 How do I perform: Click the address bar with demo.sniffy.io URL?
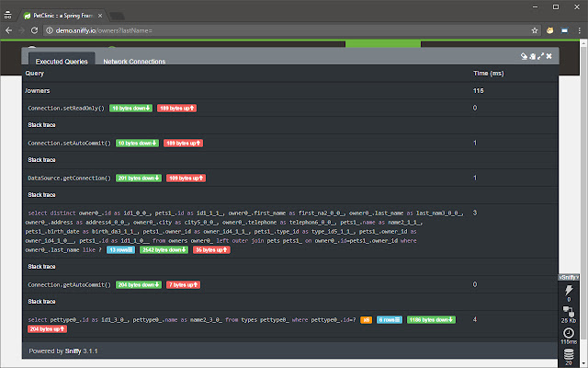click(276, 30)
